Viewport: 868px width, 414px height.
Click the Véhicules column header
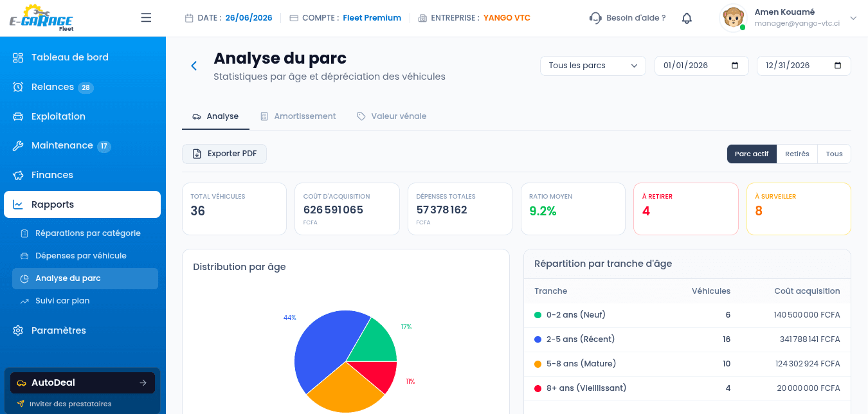(x=711, y=291)
